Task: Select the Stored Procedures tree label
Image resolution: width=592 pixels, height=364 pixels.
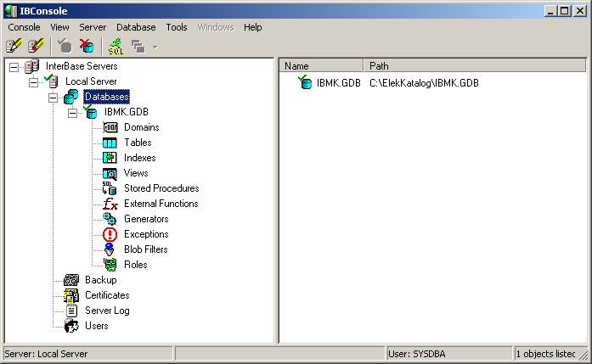Action: click(161, 188)
